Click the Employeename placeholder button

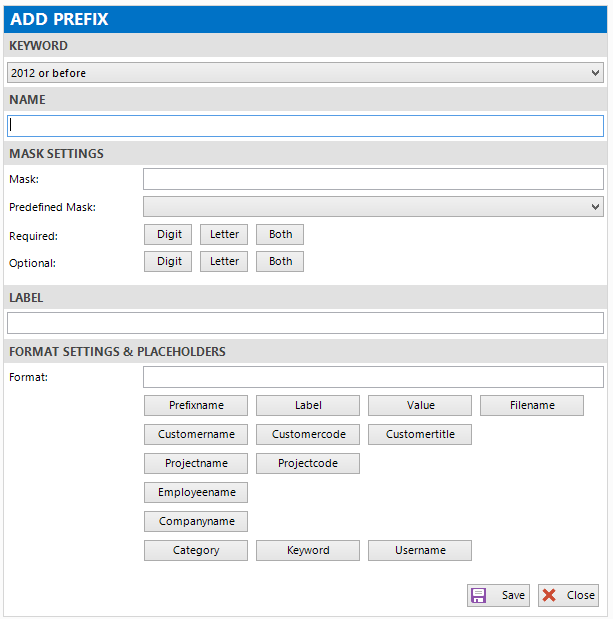pos(196,493)
